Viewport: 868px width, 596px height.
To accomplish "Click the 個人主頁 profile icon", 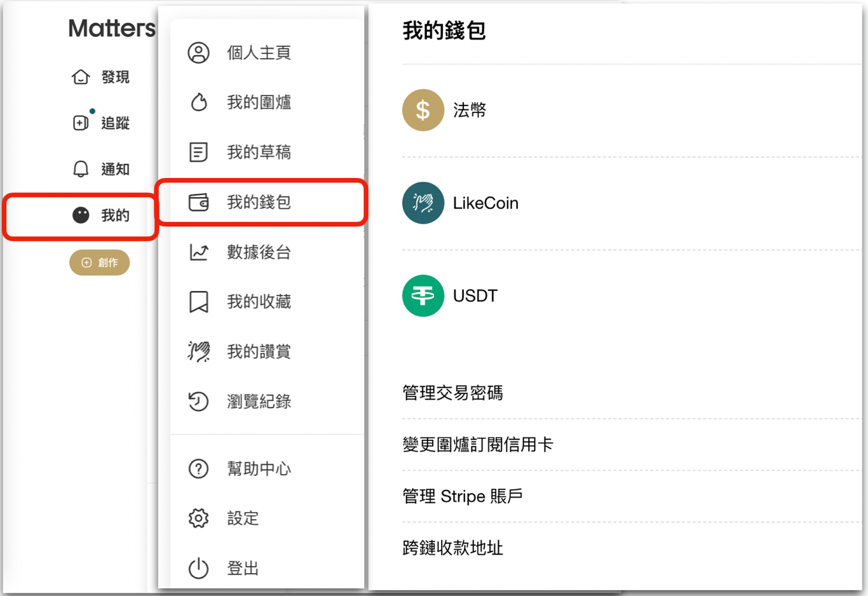I will click(x=198, y=53).
